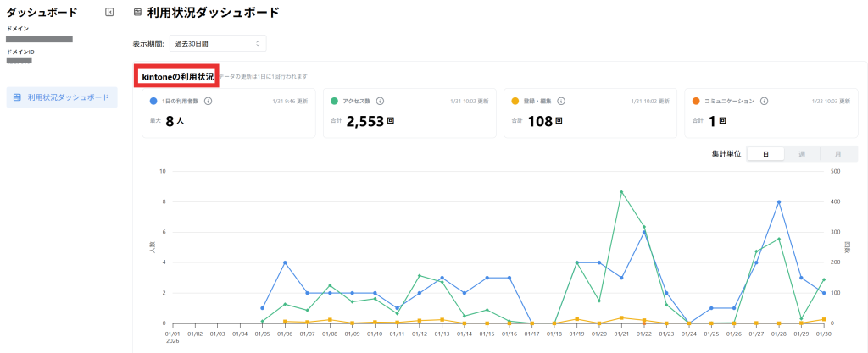The image size is (868, 353).
Task: Click the info icon beside 1日の利用者数
Action: pyautogui.click(x=208, y=101)
